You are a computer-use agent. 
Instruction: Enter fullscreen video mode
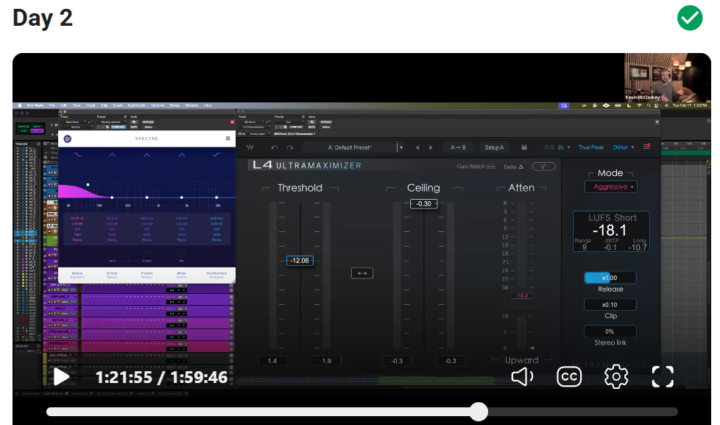point(663,377)
